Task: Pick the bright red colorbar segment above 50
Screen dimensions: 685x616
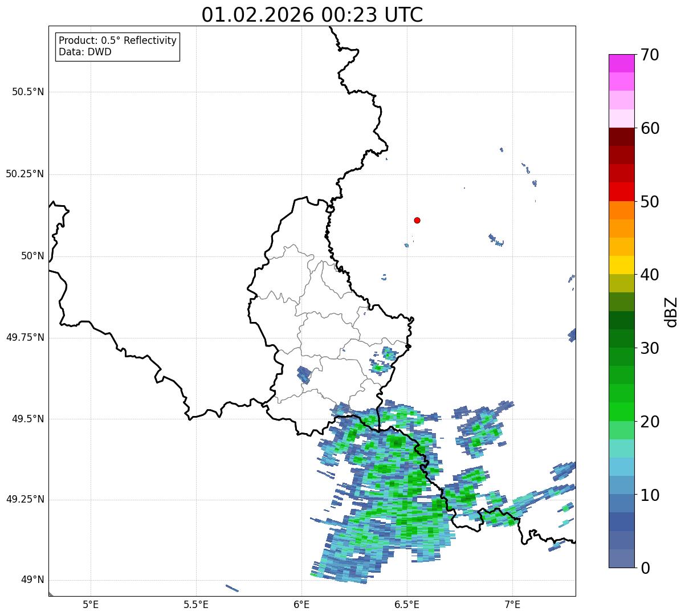Action: click(x=621, y=192)
